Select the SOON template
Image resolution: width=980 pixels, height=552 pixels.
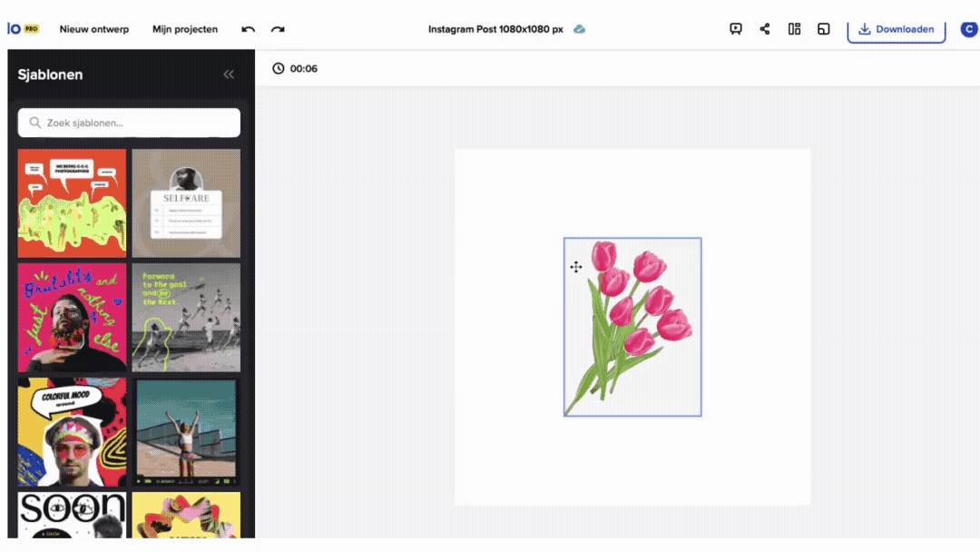coord(72,515)
